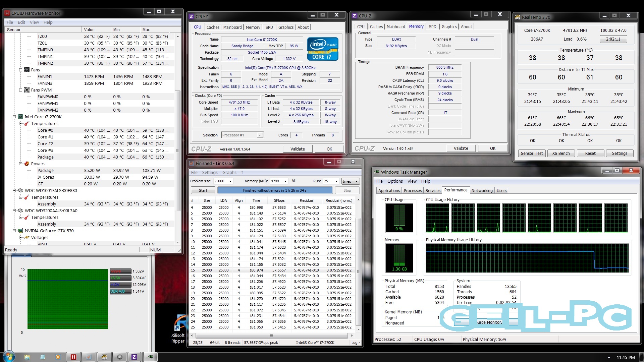The width and height of the screenshot is (644, 362).
Task: Click the Windows Start orb
Action: click(9, 357)
